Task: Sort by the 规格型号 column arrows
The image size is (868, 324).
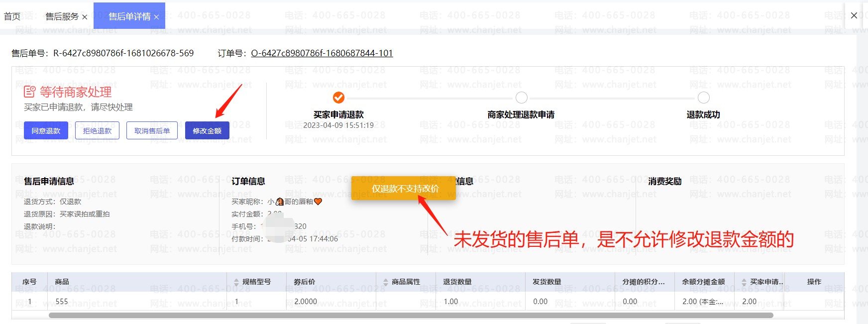Action: (236, 282)
